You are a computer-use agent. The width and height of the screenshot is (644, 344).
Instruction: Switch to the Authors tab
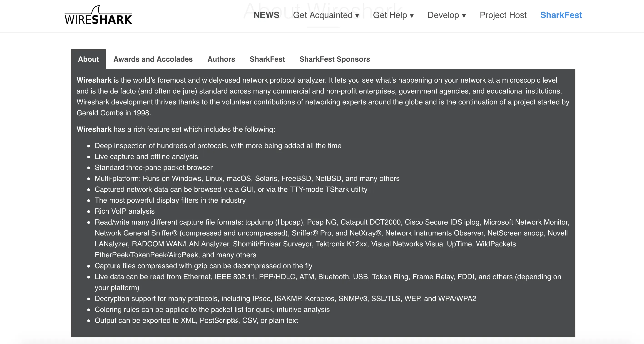coord(221,59)
